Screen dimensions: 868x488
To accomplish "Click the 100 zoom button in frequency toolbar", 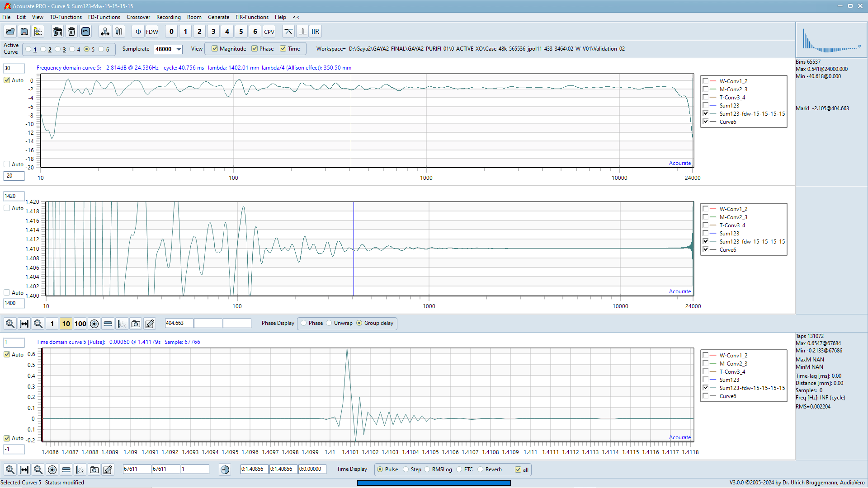I will click(x=80, y=324).
